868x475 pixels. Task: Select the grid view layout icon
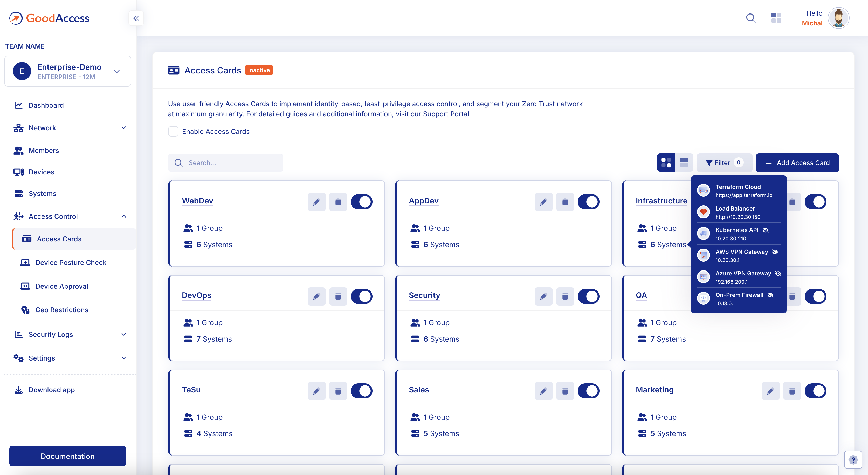pos(666,163)
